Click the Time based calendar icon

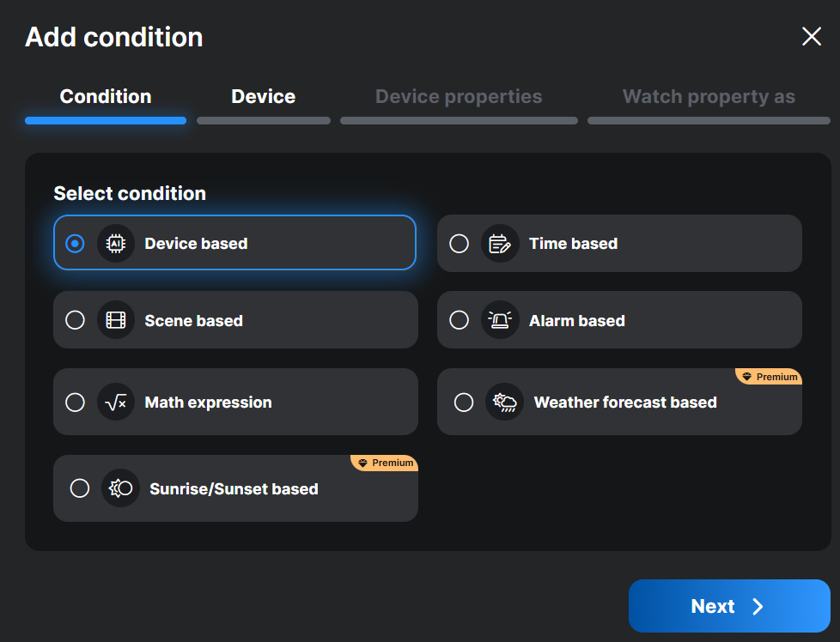pyautogui.click(x=500, y=244)
